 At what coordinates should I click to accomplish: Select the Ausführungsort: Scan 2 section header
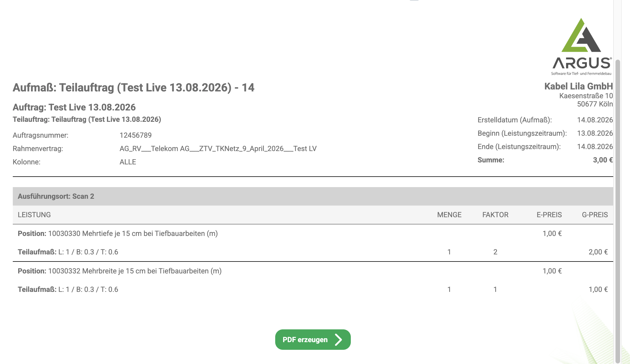coord(313,196)
